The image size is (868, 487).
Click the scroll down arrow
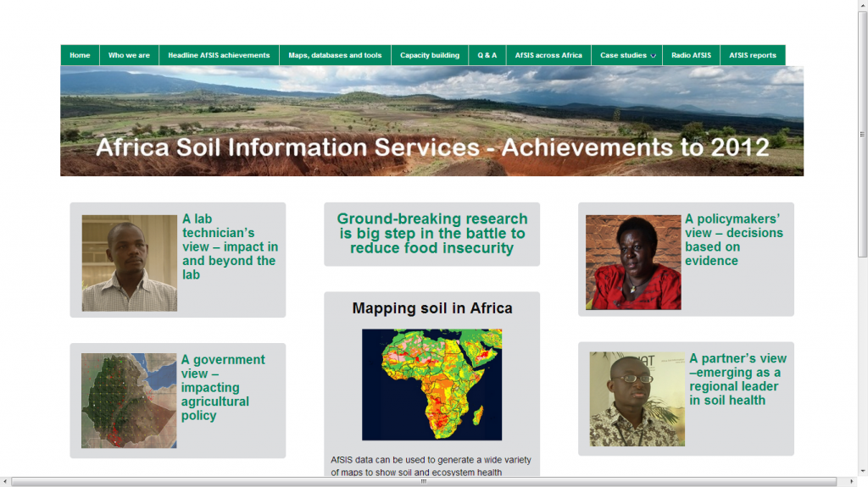[x=862, y=472]
